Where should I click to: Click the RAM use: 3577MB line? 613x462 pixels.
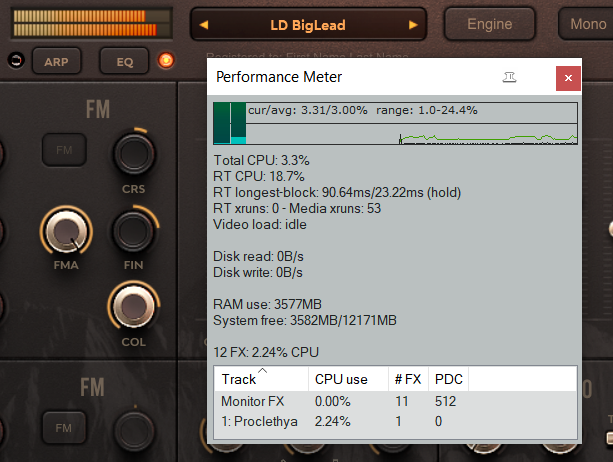pyautogui.click(x=267, y=304)
